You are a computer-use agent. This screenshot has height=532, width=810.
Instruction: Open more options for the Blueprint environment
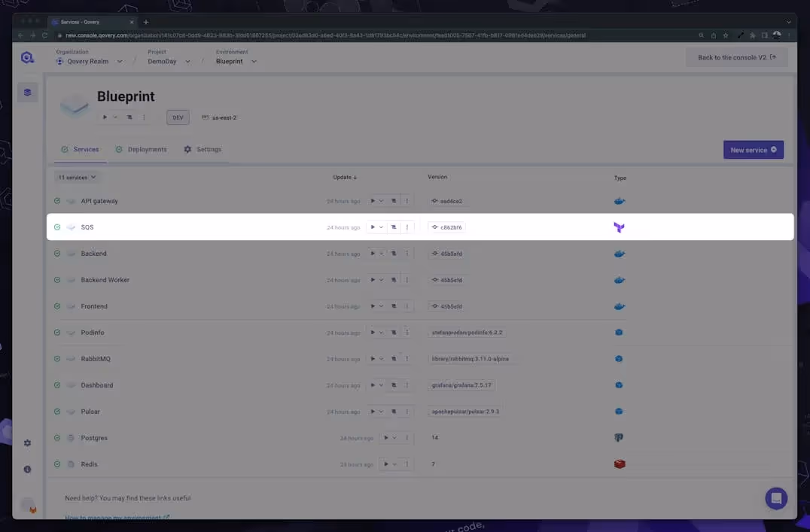click(x=142, y=117)
